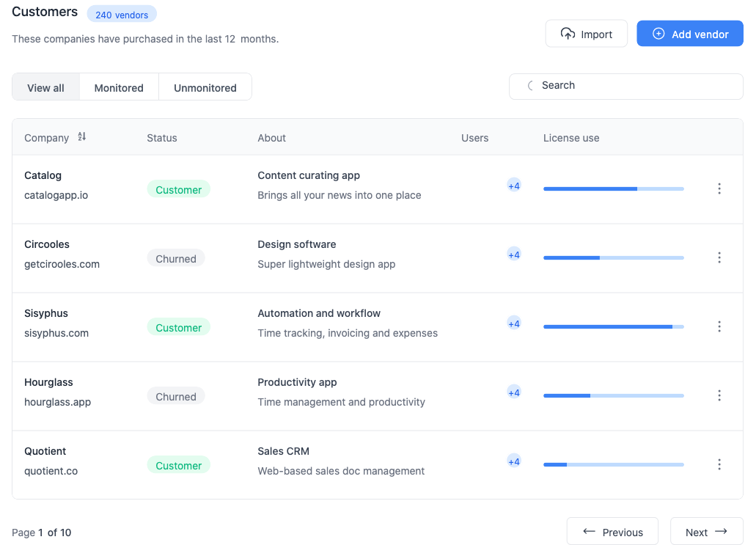This screenshot has width=756, height=545.
Task: Click the Add vendor button
Action: click(689, 34)
